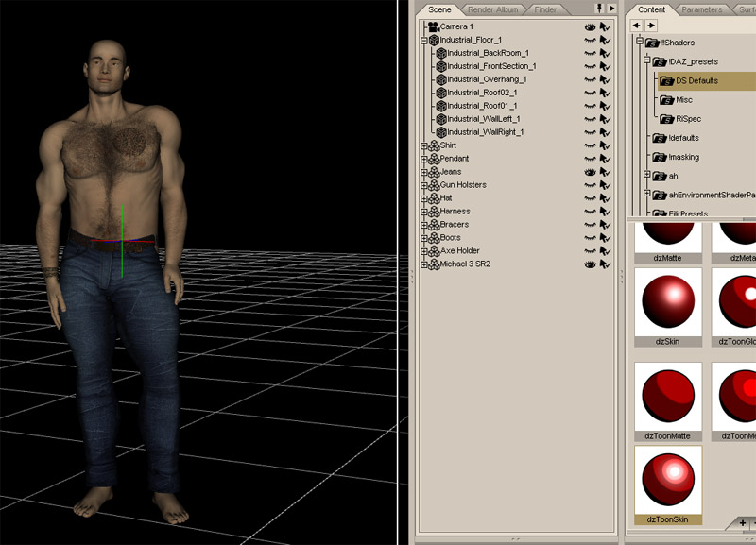The image size is (756, 545).
Task: Click the Shirt figure icon
Action: tap(434, 145)
